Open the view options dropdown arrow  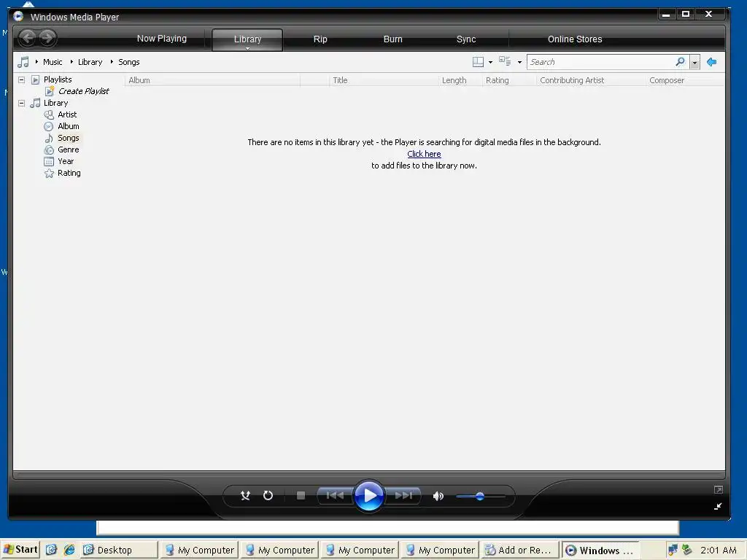[519, 63]
